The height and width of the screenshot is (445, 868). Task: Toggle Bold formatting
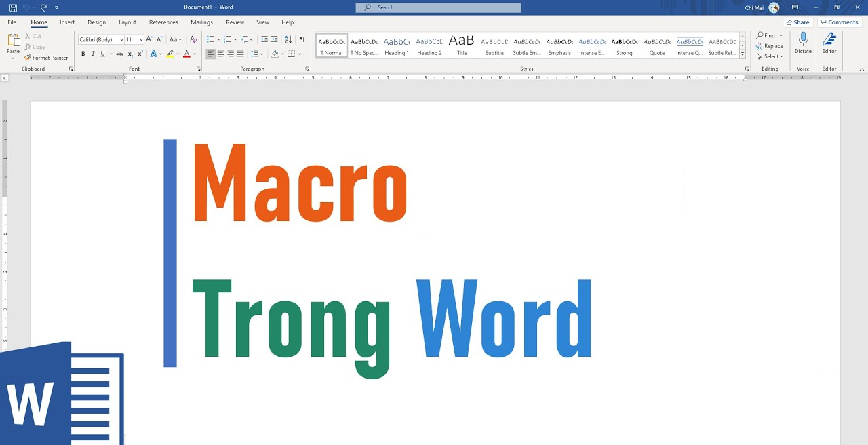[83, 54]
